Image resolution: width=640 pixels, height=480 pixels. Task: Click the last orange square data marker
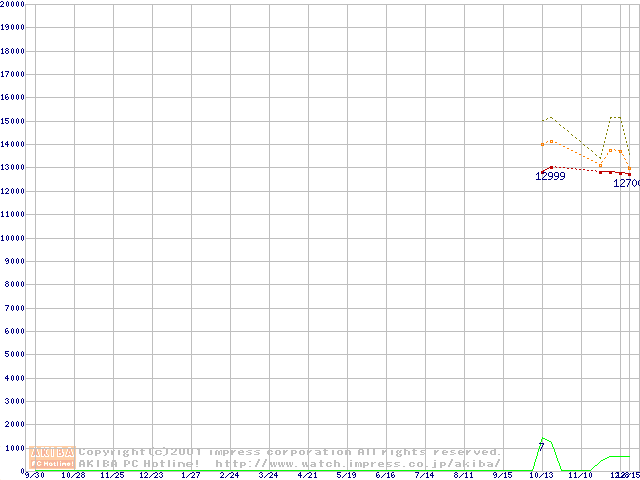coord(629,168)
